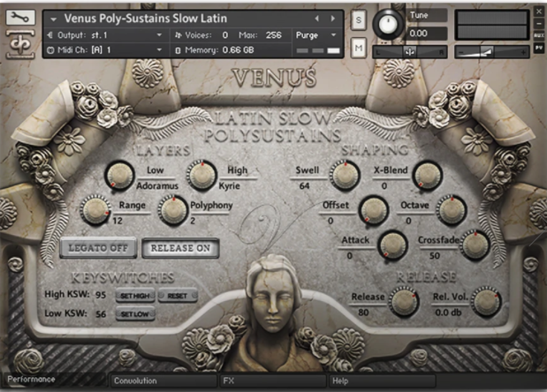Click the Max voices value 256
547x392 pixels.
pos(274,35)
